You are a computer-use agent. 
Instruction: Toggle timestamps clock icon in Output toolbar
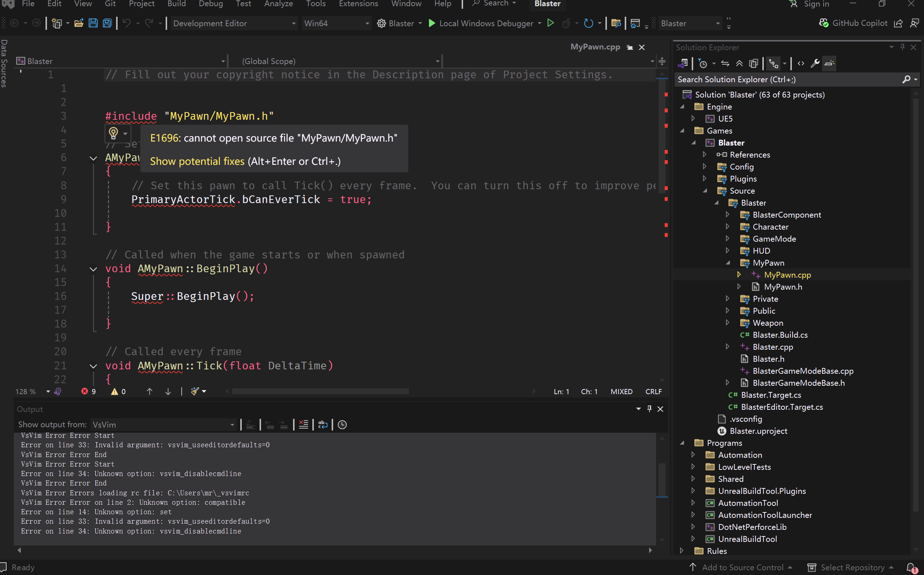342,424
